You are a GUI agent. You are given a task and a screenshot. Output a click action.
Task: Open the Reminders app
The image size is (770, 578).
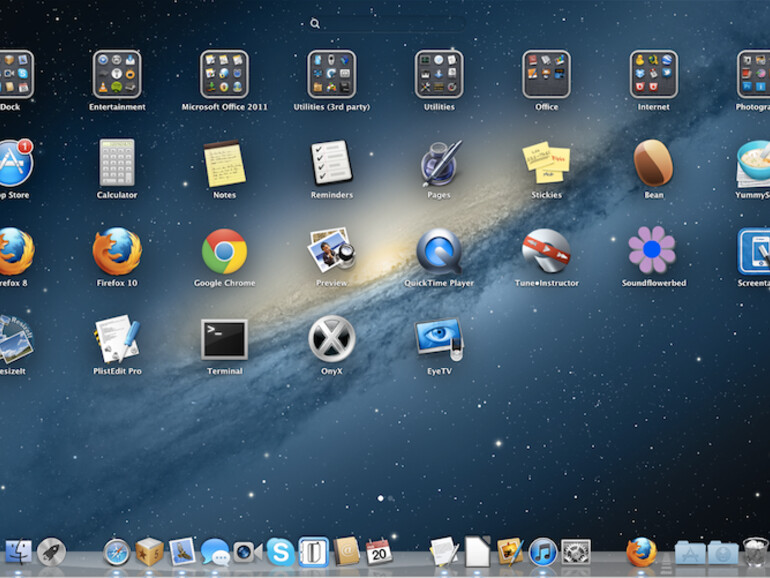click(331, 163)
